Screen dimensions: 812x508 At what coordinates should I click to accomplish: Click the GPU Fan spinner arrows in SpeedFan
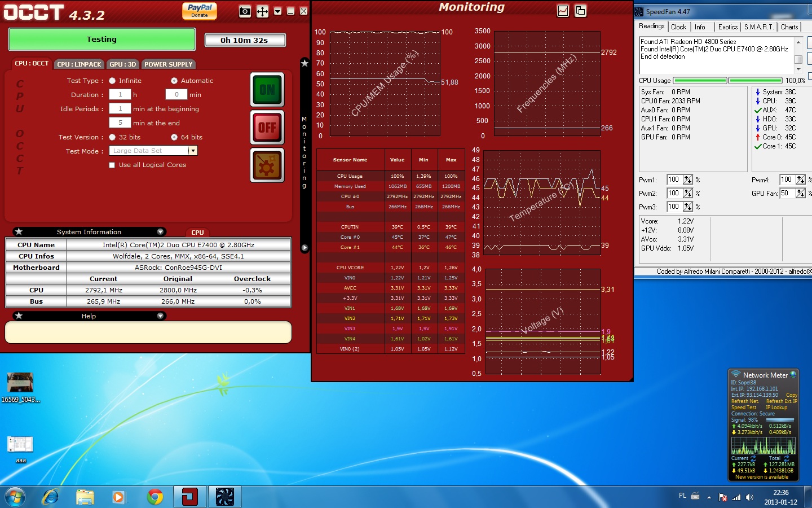(x=801, y=193)
